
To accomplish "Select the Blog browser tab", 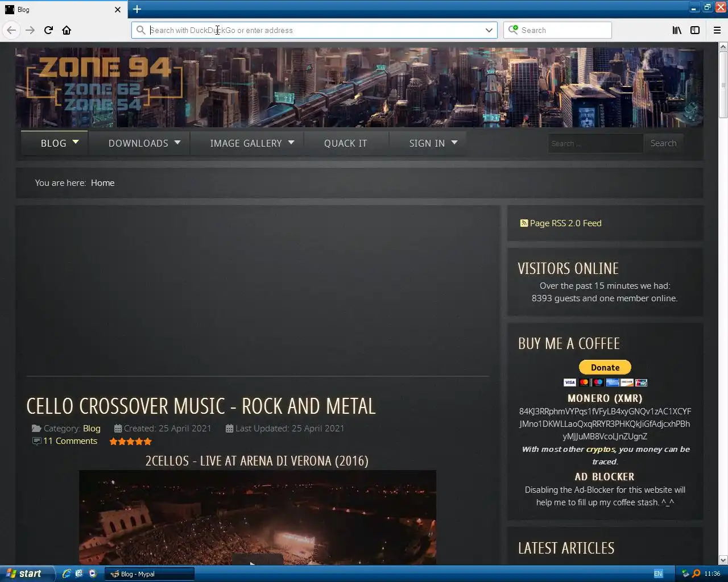I will click(64, 10).
